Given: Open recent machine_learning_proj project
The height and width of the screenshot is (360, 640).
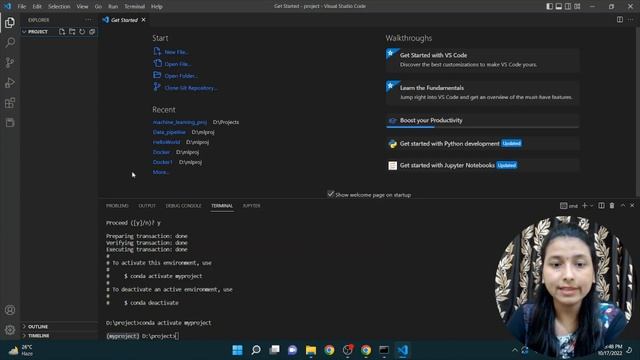Looking at the screenshot, I should (x=180, y=122).
